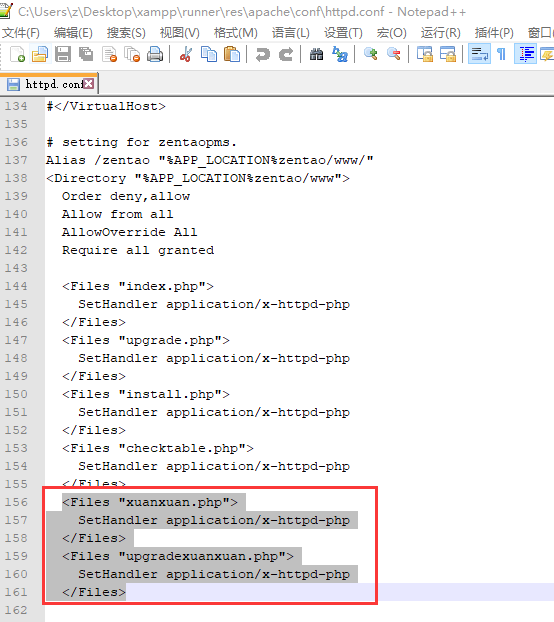
Task: Open the 语言(L) menu
Action: point(291,33)
